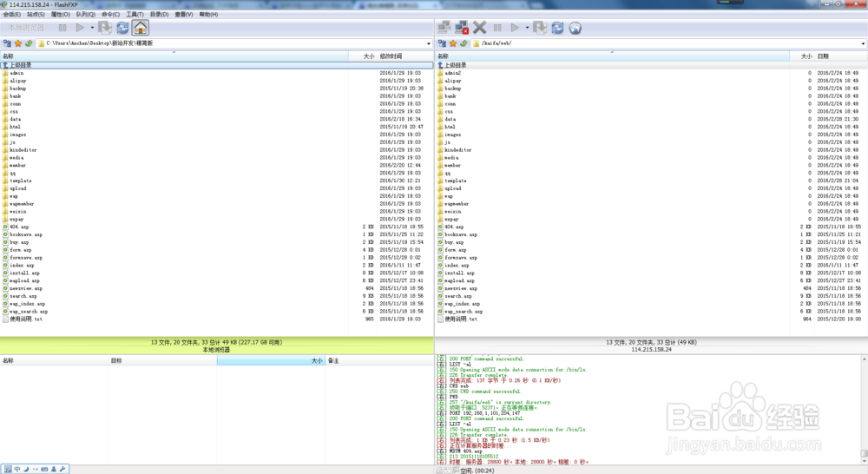
Task: Click the Disconnect icon with the red X
Action: 461,29
